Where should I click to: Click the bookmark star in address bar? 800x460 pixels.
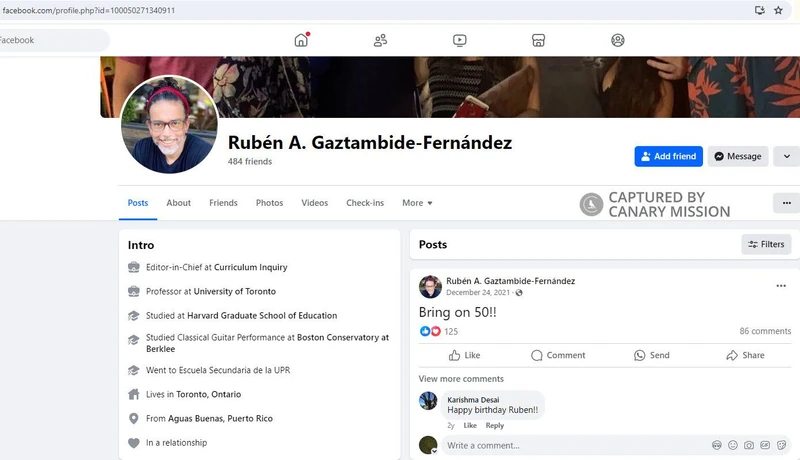(x=778, y=10)
